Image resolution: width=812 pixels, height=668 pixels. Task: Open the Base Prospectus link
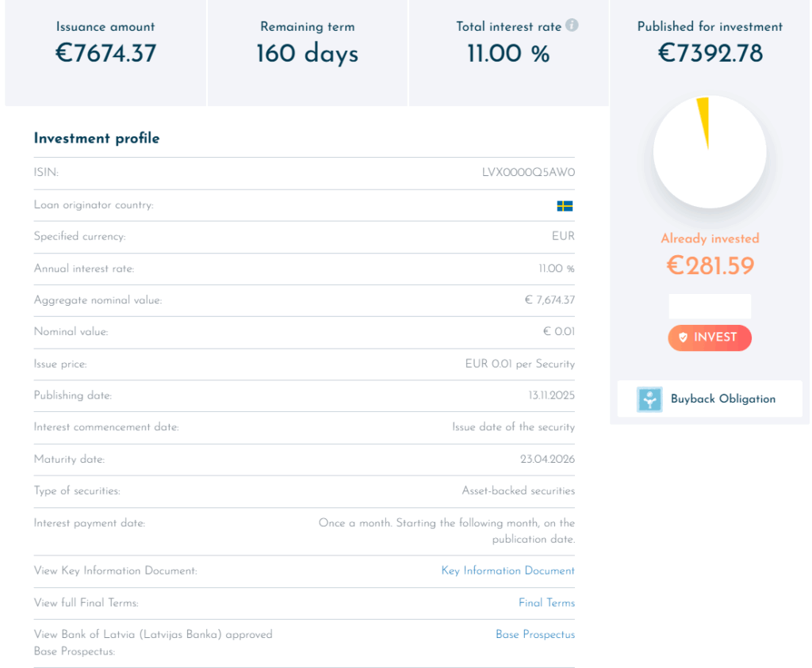[535, 635]
